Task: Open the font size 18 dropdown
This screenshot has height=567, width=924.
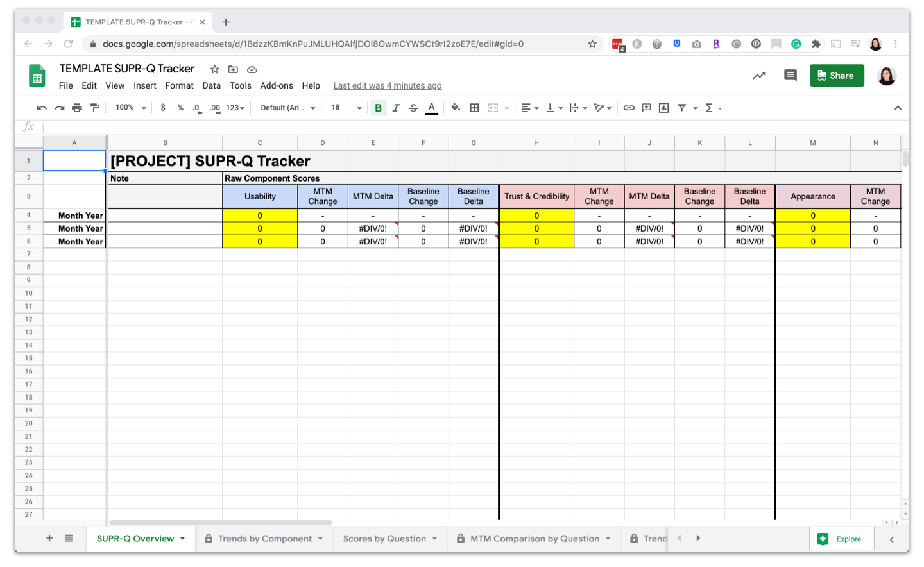Action: [346, 108]
